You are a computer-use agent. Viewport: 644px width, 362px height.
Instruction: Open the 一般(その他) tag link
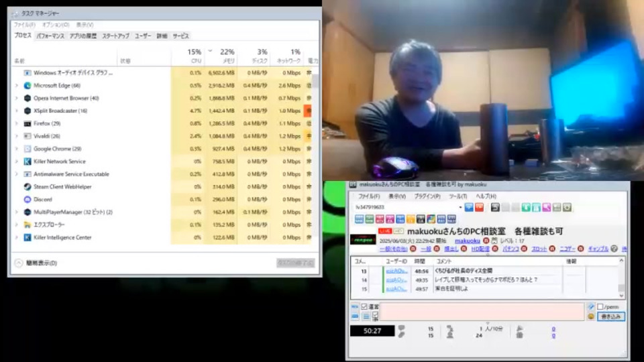(394, 249)
